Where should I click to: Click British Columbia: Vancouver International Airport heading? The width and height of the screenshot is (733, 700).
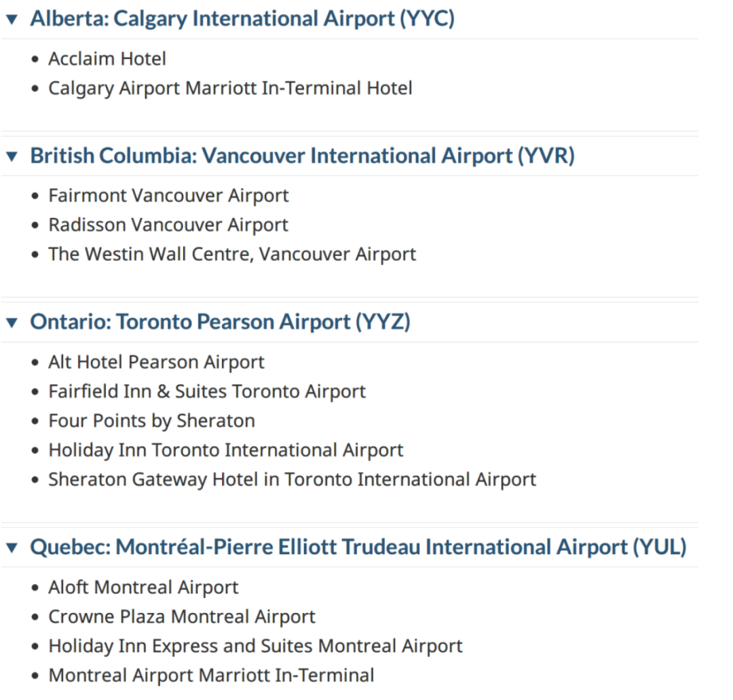click(302, 156)
